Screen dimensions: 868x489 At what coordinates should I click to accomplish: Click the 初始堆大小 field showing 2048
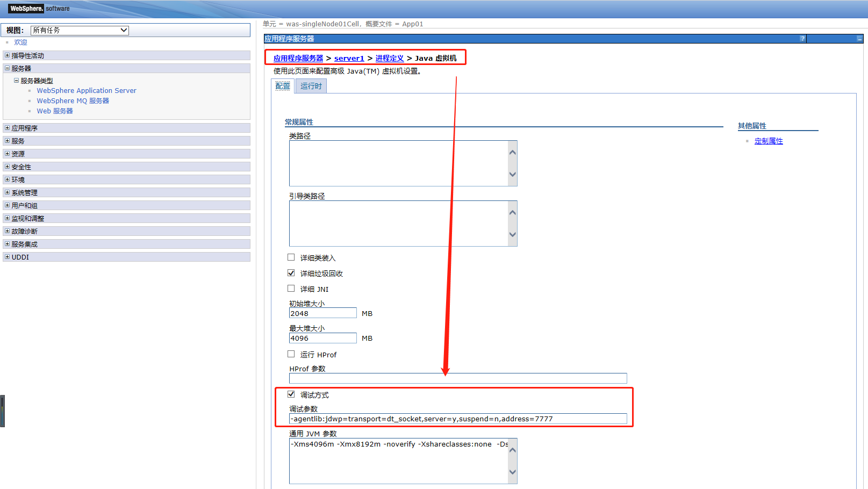[x=323, y=313]
